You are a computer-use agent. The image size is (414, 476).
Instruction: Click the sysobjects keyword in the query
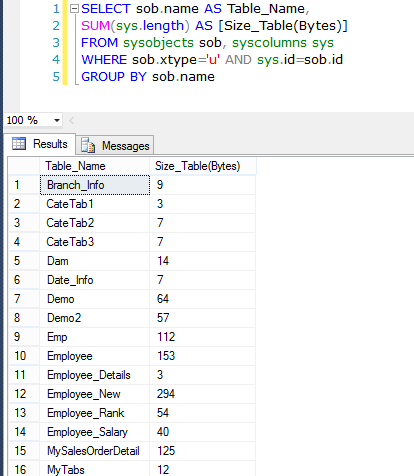[158, 43]
